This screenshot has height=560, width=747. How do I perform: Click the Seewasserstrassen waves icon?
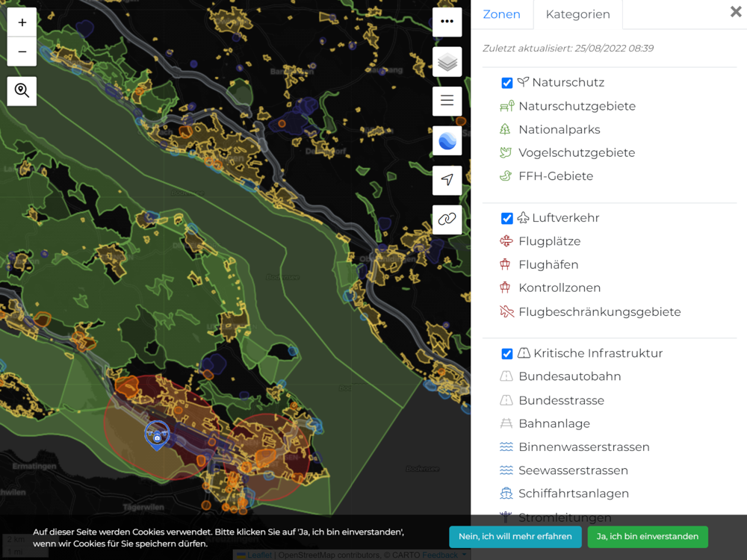tap(506, 470)
